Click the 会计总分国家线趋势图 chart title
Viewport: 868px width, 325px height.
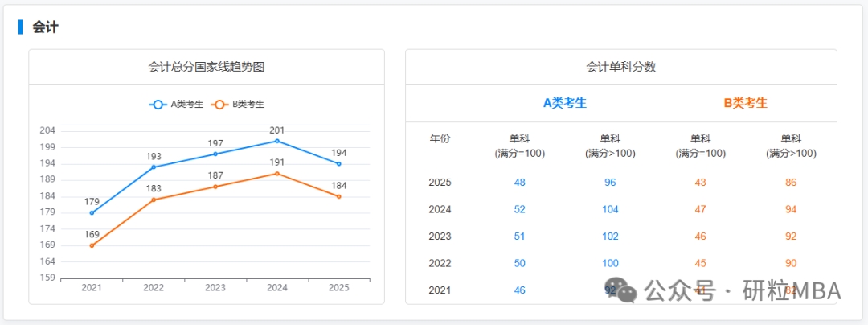(x=207, y=67)
